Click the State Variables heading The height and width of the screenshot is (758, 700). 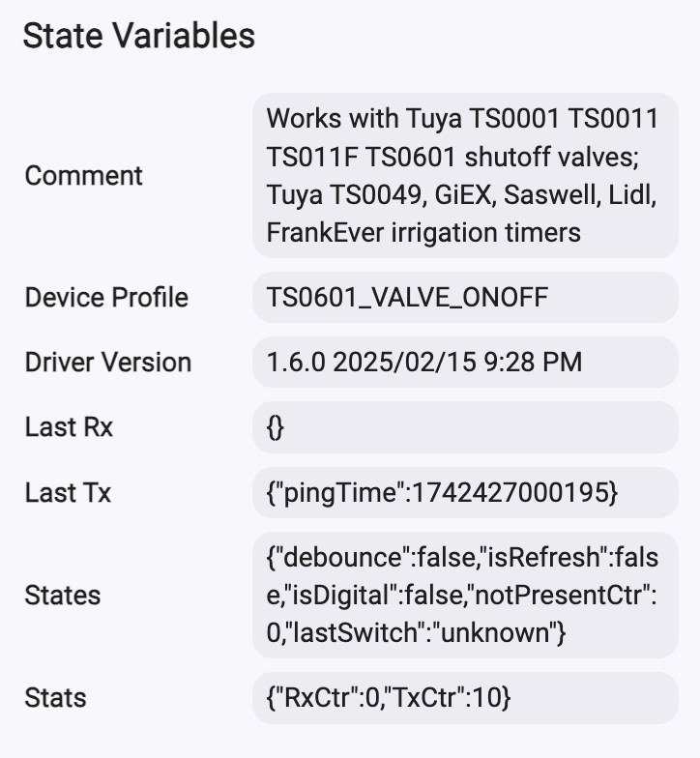[x=139, y=36]
